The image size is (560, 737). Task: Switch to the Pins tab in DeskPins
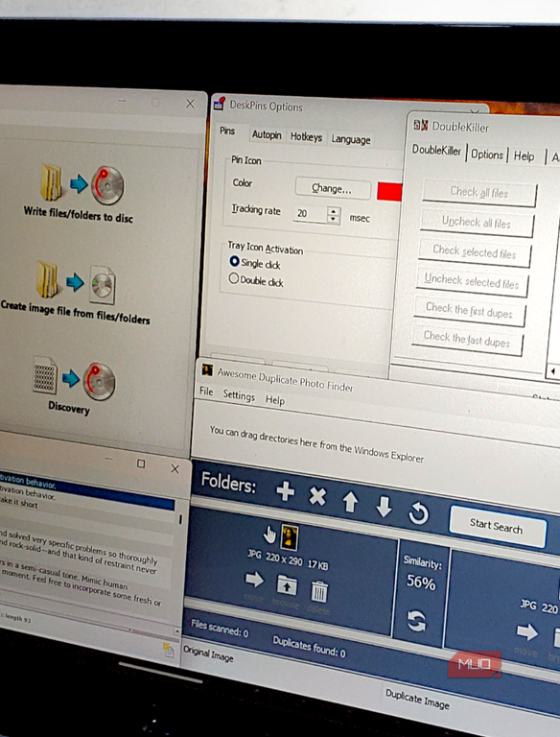[x=227, y=131]
